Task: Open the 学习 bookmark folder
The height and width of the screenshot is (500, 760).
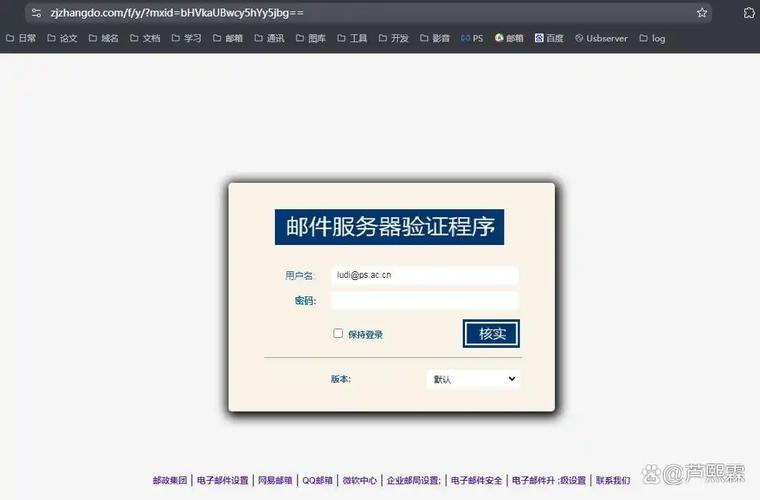Action: point(187,38)
